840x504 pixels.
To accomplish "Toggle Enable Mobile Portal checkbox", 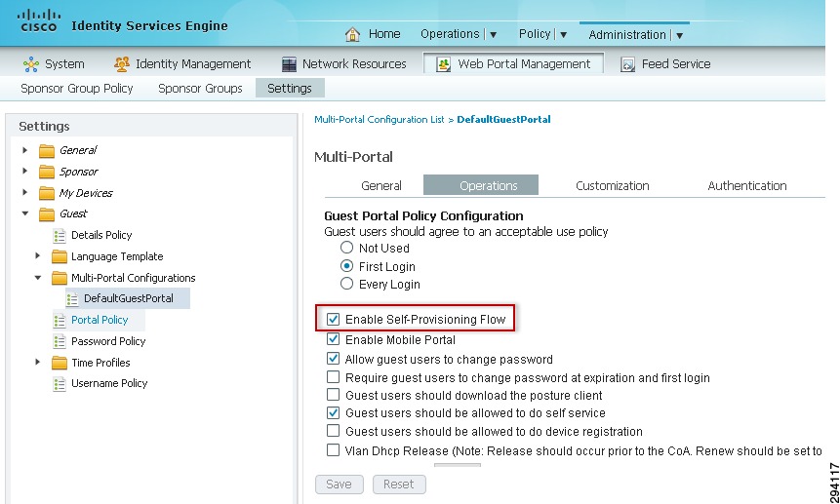I will coord(334,339).
